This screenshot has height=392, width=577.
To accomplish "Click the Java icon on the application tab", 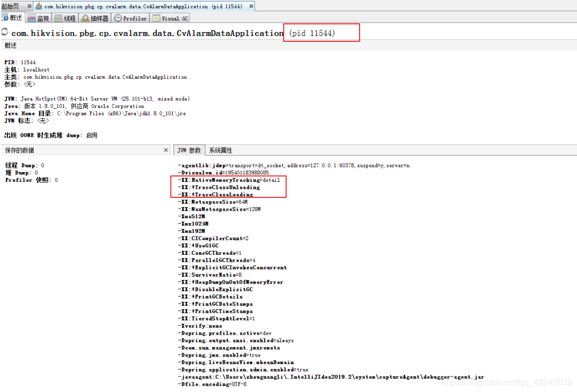I will pyautogui.click(x=39, y=6).
